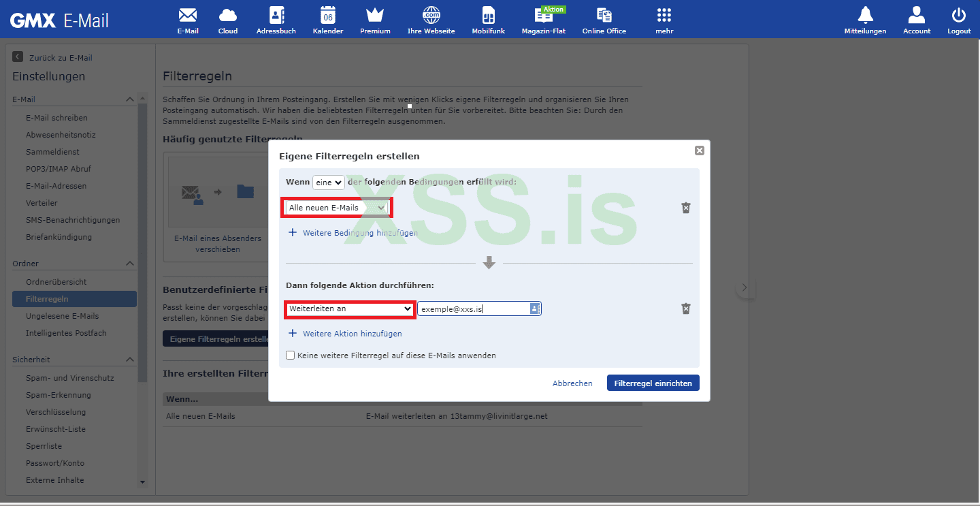Screen dimensions: 980x506
Task: Open the Magazin-Flat icon
Action: [544, 20]
